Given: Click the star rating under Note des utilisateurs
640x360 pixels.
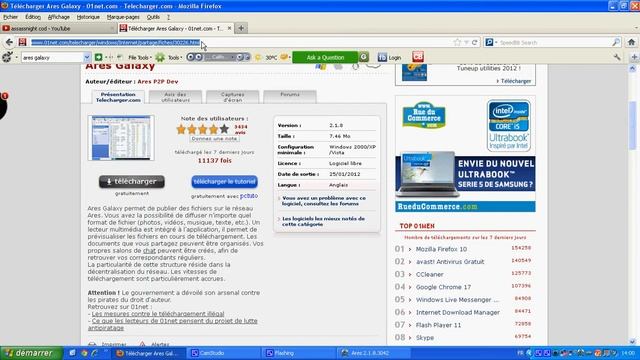Looking at the screenshot, I should click(x=202, y=129).
